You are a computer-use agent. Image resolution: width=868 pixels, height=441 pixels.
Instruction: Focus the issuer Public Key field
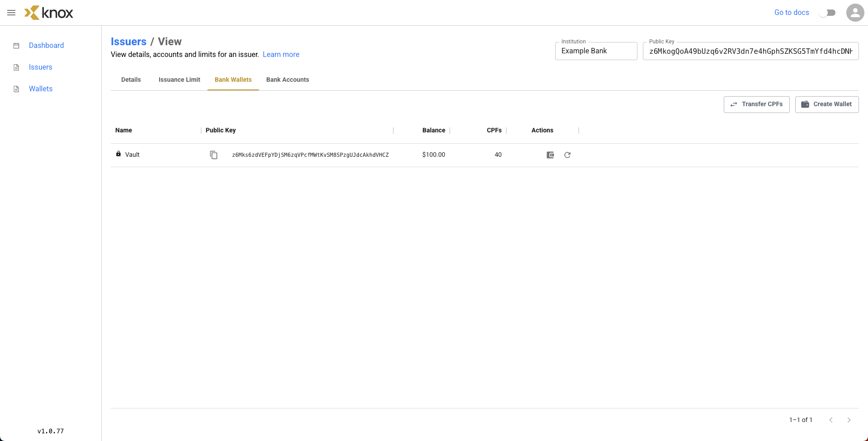(x=750, y=51)
